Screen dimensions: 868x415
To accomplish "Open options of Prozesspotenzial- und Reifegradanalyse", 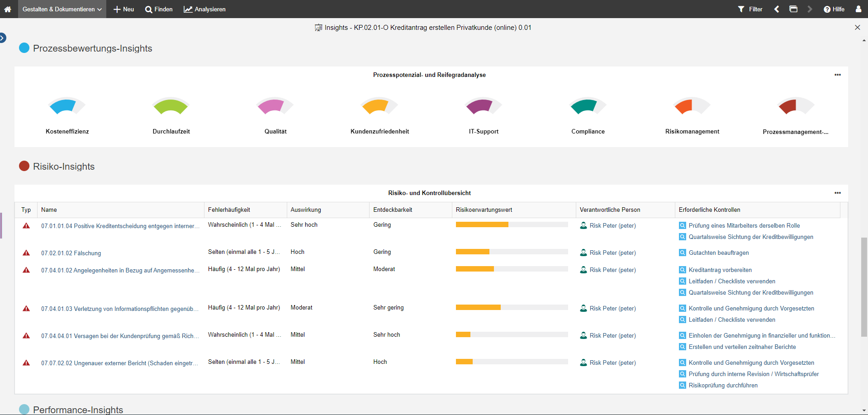I will click(x=838, y=75).
